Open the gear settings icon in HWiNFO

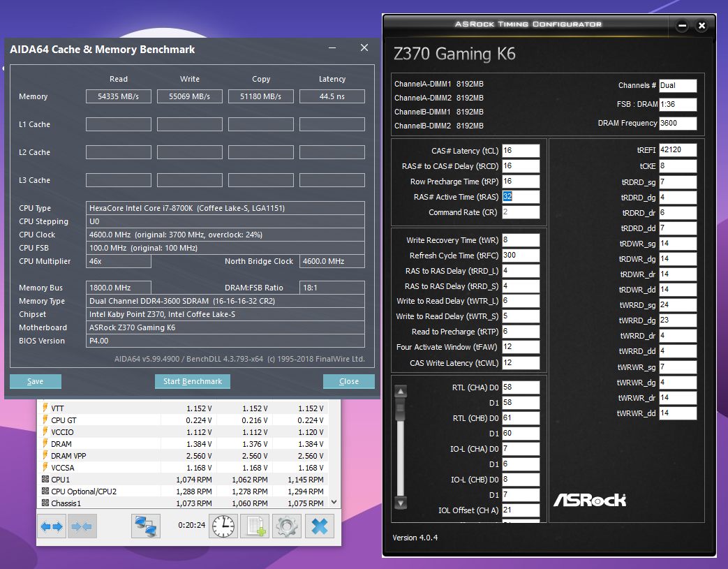pos(286,526)
